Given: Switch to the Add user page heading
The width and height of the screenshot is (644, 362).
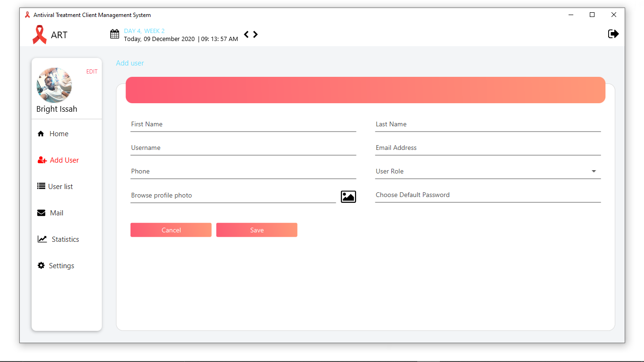Looking at the screenshot, I should coord(130,63).
